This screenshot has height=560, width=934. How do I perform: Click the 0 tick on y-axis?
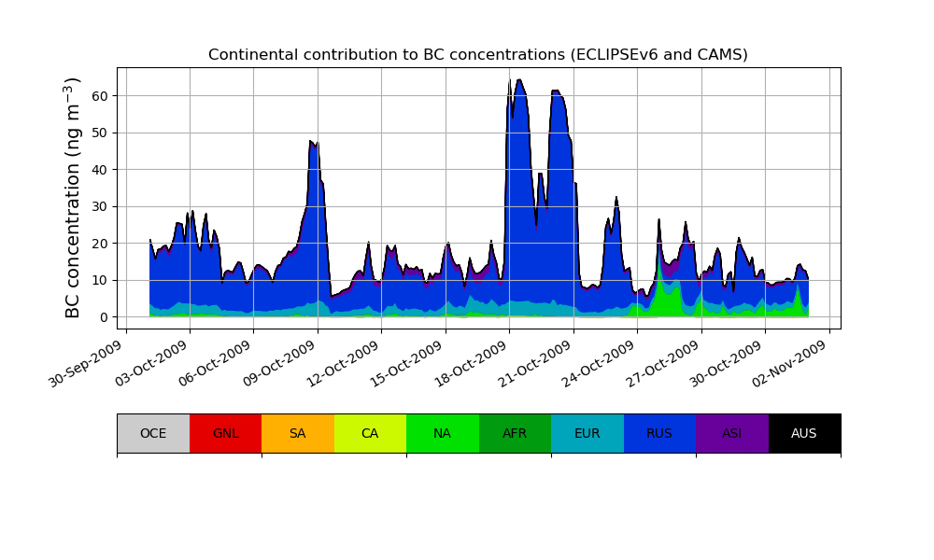pos(105,317)
